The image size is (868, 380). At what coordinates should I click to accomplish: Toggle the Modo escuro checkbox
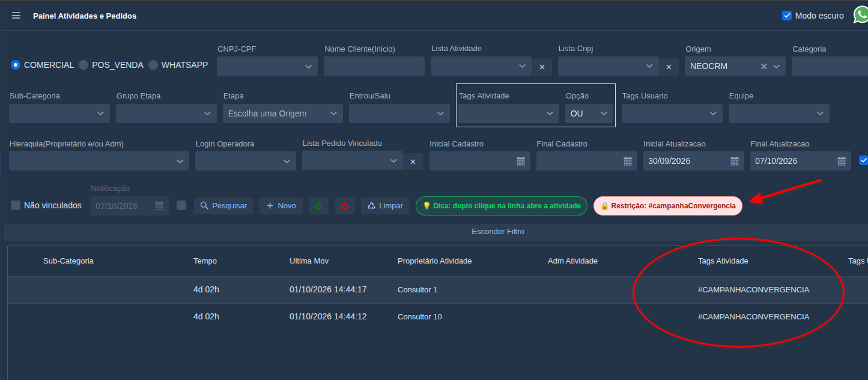pos(787,16)
